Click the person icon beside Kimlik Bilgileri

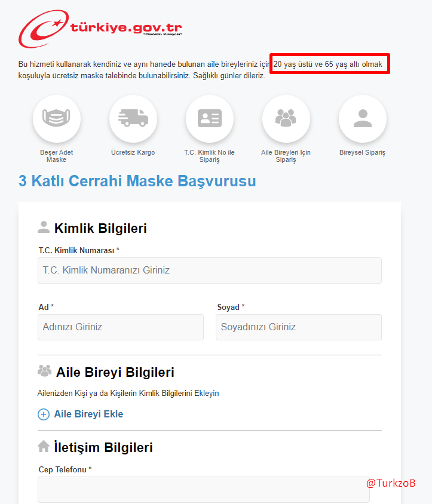[44, 228]
